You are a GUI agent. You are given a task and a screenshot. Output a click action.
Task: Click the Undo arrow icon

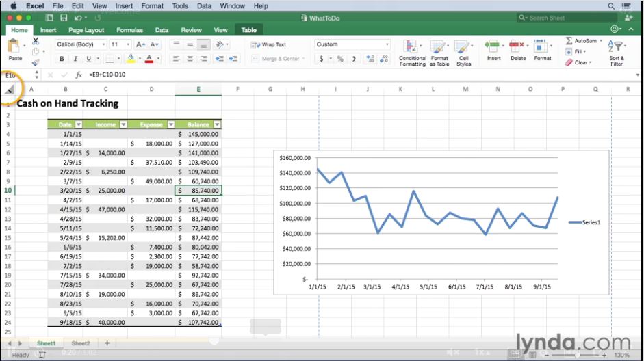(x=77, y=18)
